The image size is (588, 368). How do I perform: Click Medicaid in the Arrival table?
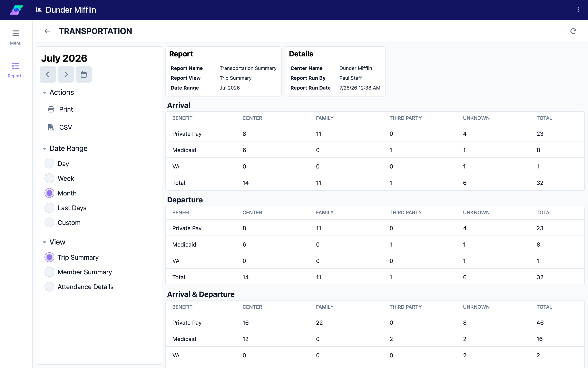184,150
